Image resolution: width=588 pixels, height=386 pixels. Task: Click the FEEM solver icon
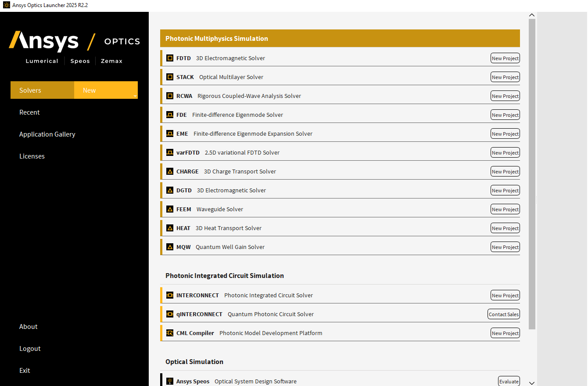coord(170,209)
